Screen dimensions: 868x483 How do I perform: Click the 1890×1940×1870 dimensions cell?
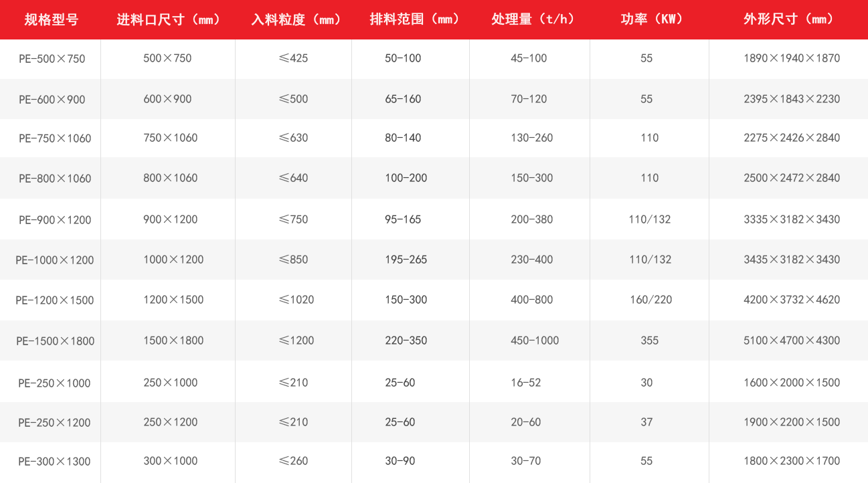coord(791,58)
